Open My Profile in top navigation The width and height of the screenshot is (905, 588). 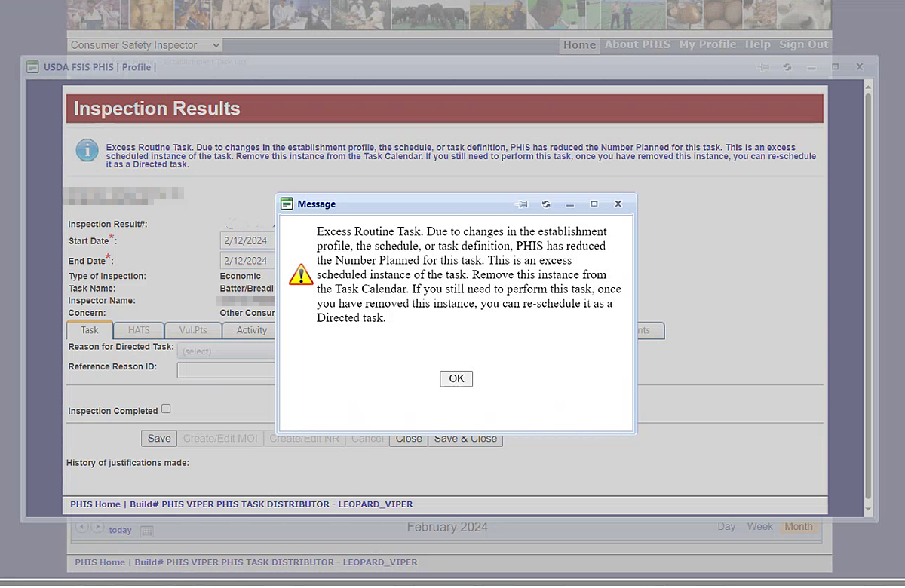[x=707, y=44]
